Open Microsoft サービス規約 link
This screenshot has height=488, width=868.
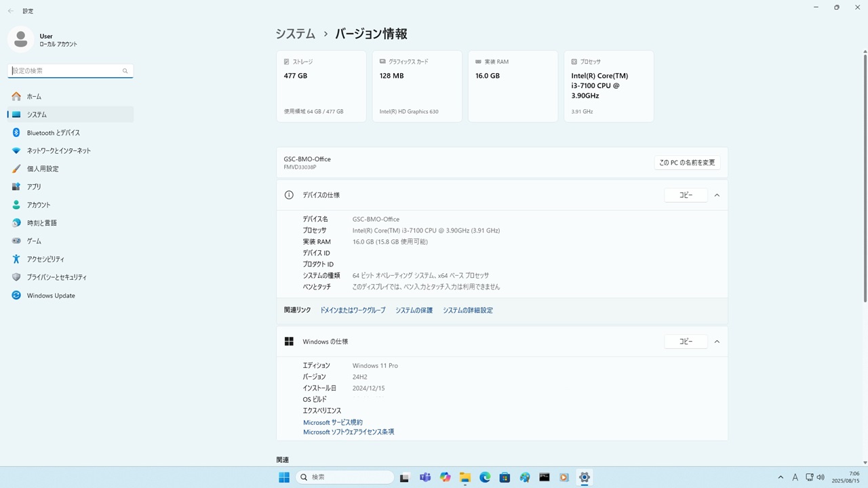(x=333, y=422)
